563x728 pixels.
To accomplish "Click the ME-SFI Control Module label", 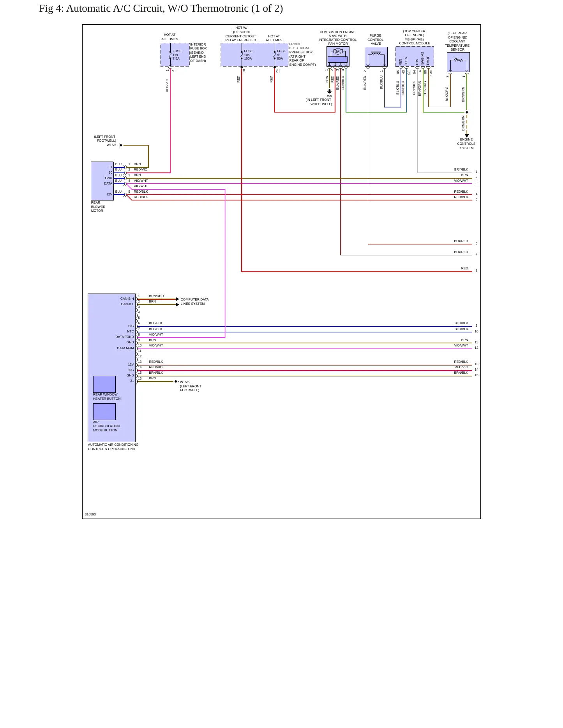I will pos(415,37).
